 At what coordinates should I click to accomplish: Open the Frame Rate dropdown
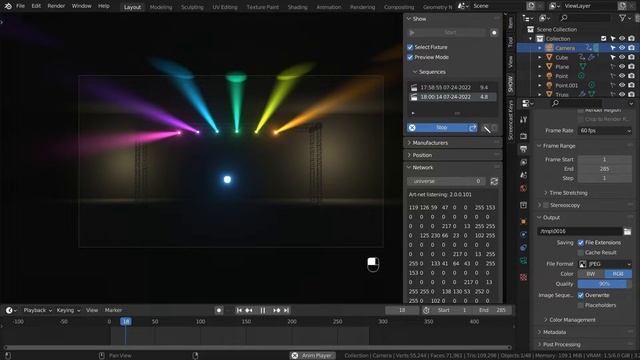(605, 131)
